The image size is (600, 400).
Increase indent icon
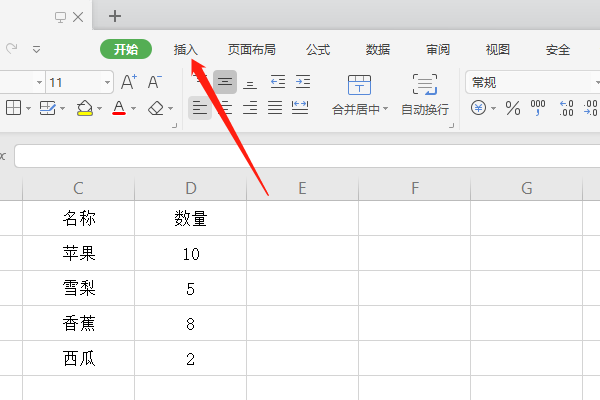click(x=303, y=82)
